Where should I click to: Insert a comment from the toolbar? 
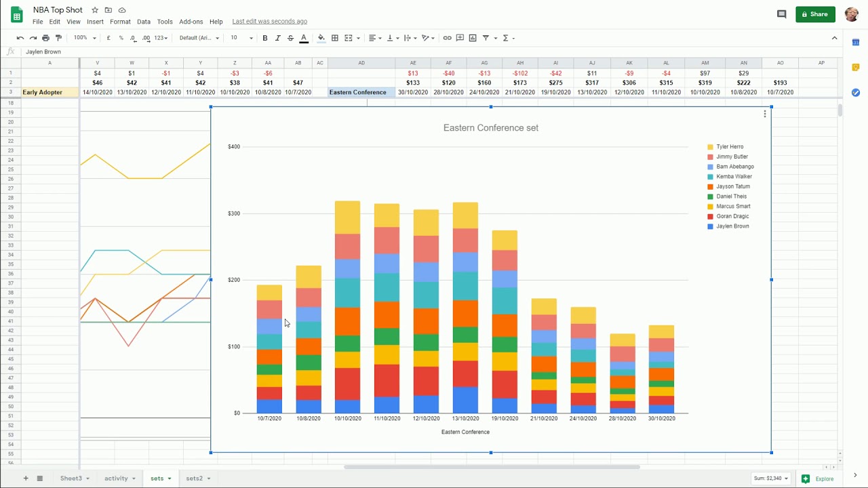pos(460,38)
